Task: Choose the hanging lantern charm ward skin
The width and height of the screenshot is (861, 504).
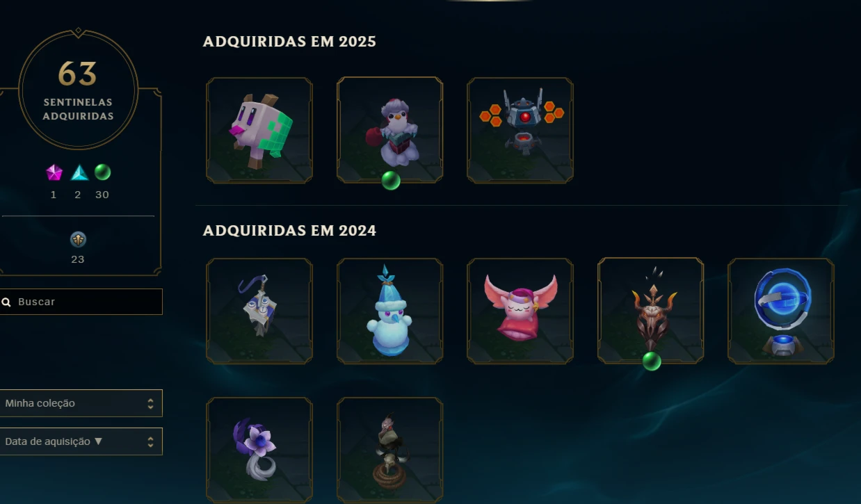Action: pyautogui.click(x=259, y=311)
